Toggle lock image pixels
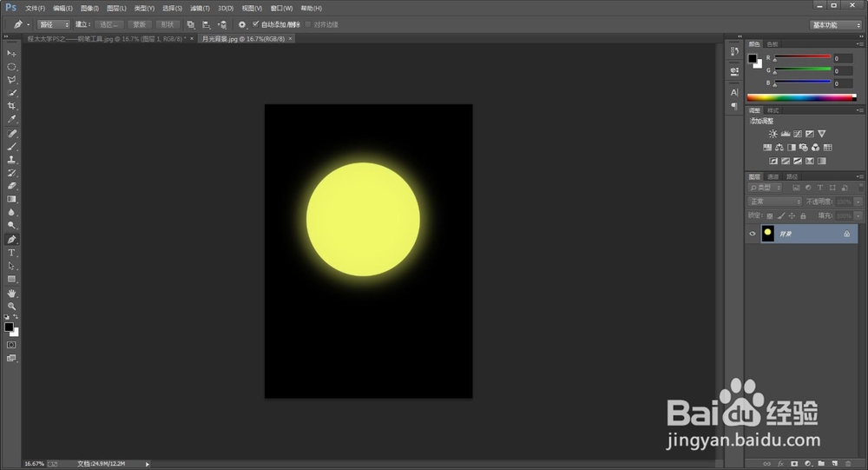Viewport: 868px width, 470px height. click(x=781, y=215)
